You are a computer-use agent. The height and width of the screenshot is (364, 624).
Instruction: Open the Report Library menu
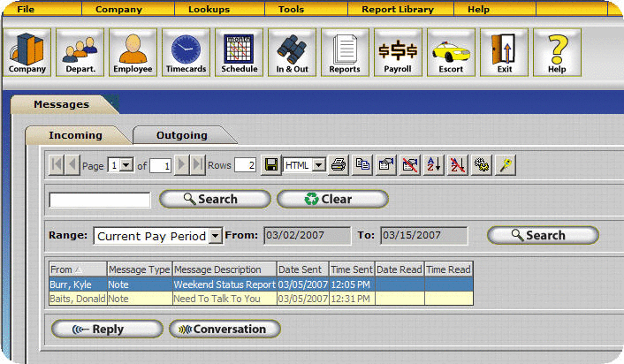pos(398,9)
